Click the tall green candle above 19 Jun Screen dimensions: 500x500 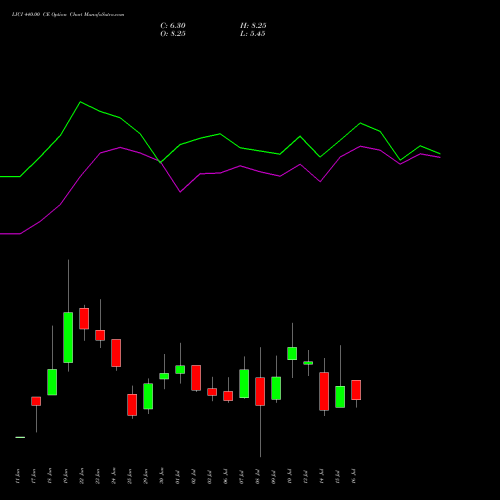(x=68, y=337)
